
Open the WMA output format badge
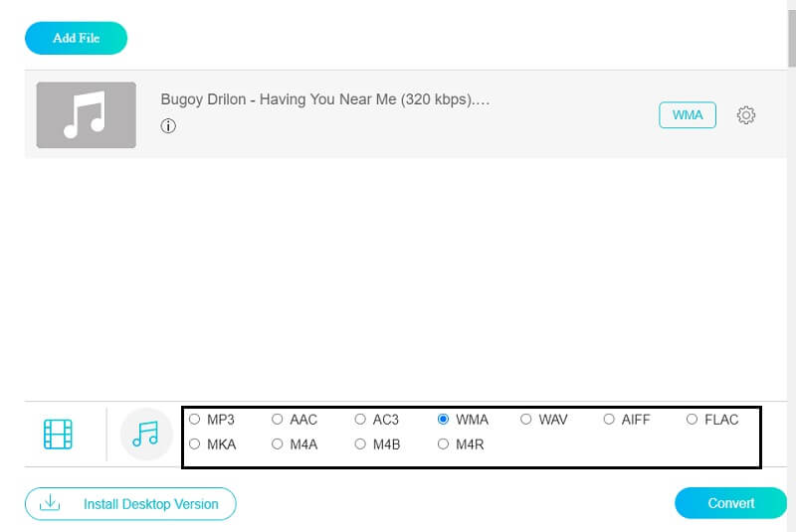tap(688, 115)
